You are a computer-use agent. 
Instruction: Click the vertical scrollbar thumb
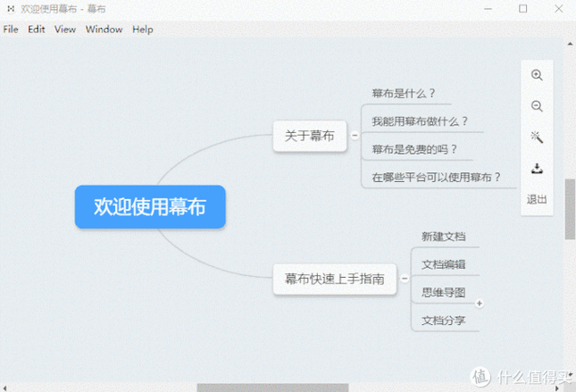570,209
